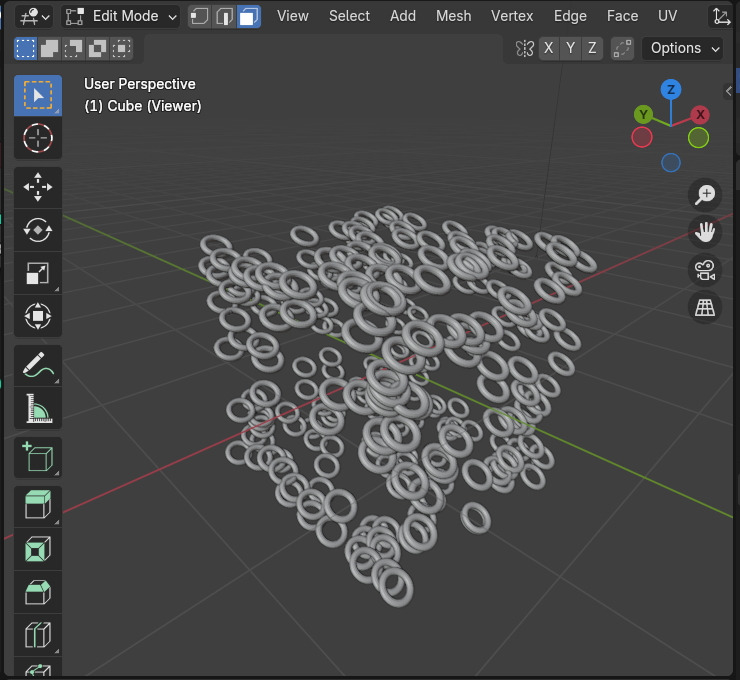Pick the Scale tool
Viewport: 740px width, 680px height.
[x=38, y=273]
